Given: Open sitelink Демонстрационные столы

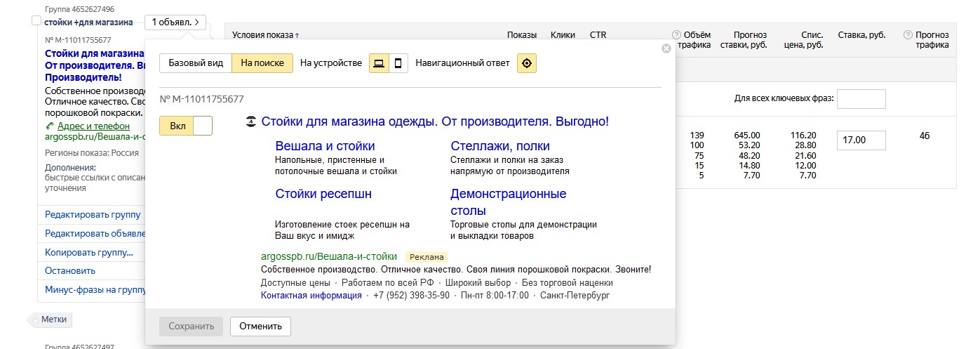Looking at the screenshot, I should 509,202.
